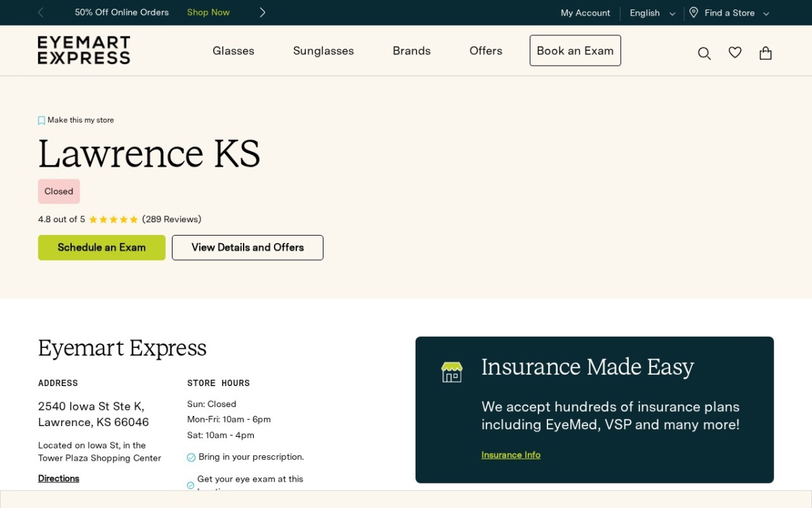
Task: Show next promo with right arrow
Action: tap(263, 12)
